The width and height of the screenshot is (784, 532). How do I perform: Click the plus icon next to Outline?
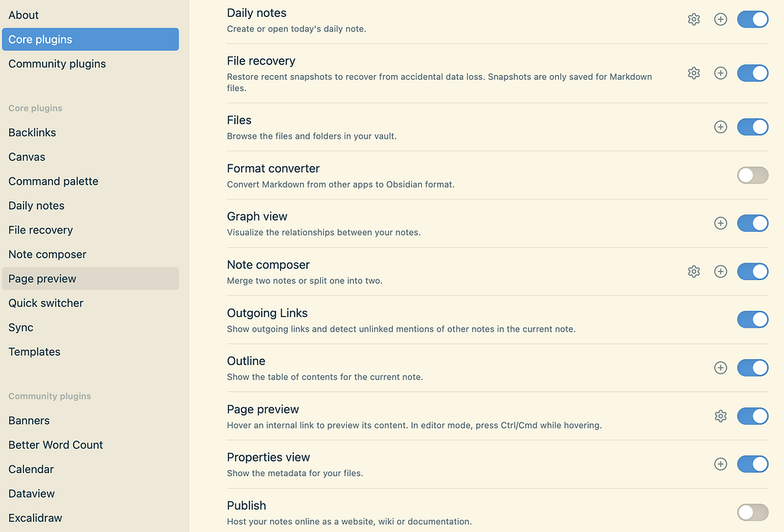tap(720, 367)
